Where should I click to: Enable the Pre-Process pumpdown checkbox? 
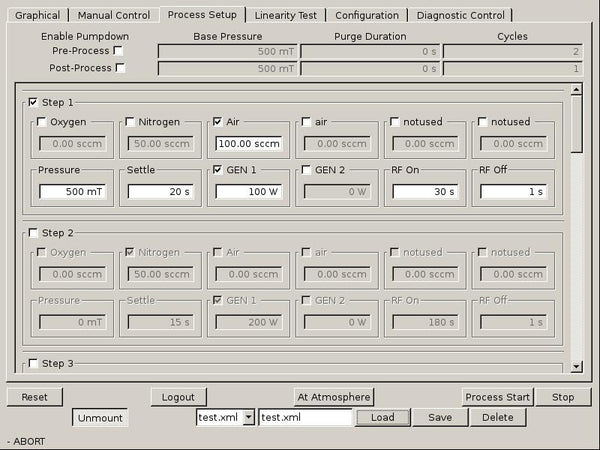pyautogui.click(x=119, y=50)
